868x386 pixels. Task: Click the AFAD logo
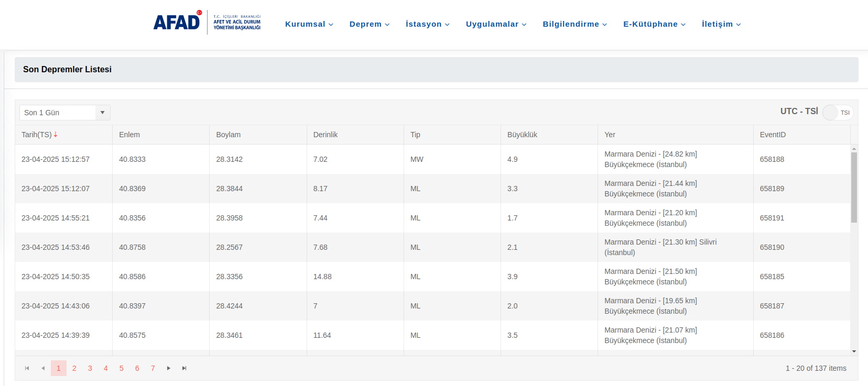tap(177, 22)
